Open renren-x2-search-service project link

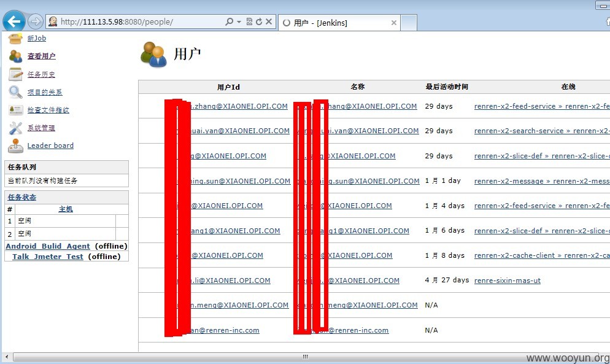519,131
